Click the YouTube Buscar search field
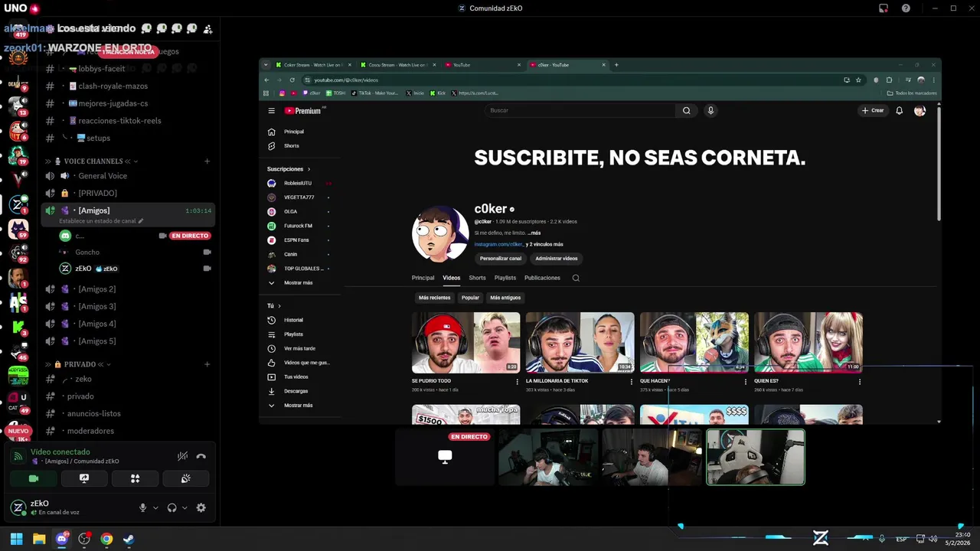Screen dimensions: 980x551 coord(580,110)
